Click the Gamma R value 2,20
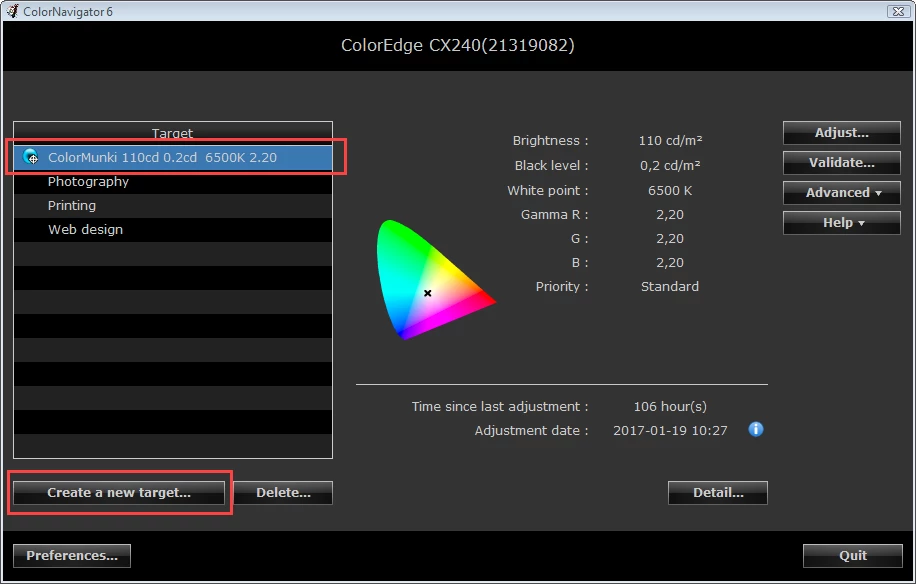916x584 pixels. pyautogui.click(x=670, y=215)
